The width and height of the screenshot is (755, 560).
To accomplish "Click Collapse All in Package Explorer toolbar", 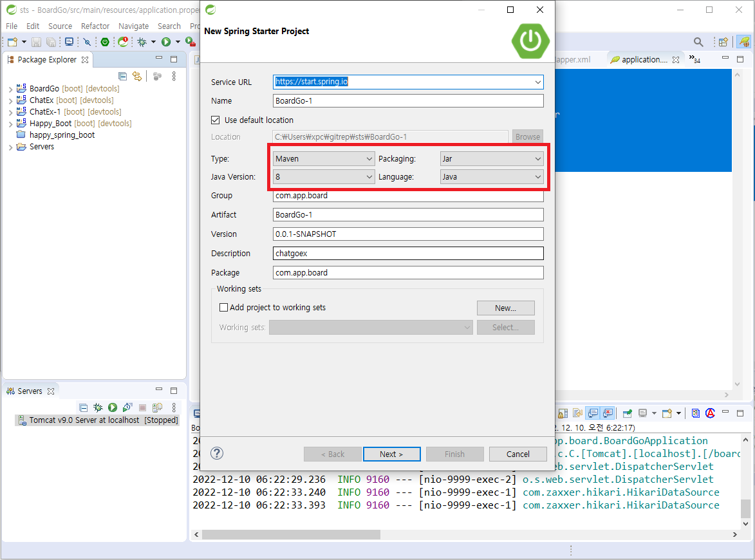I will [123, 76].
